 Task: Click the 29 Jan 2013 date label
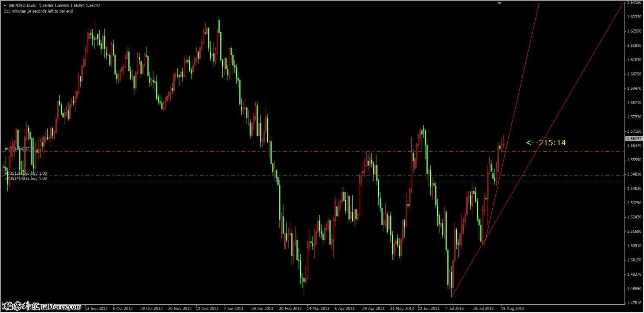coord(263,309)
